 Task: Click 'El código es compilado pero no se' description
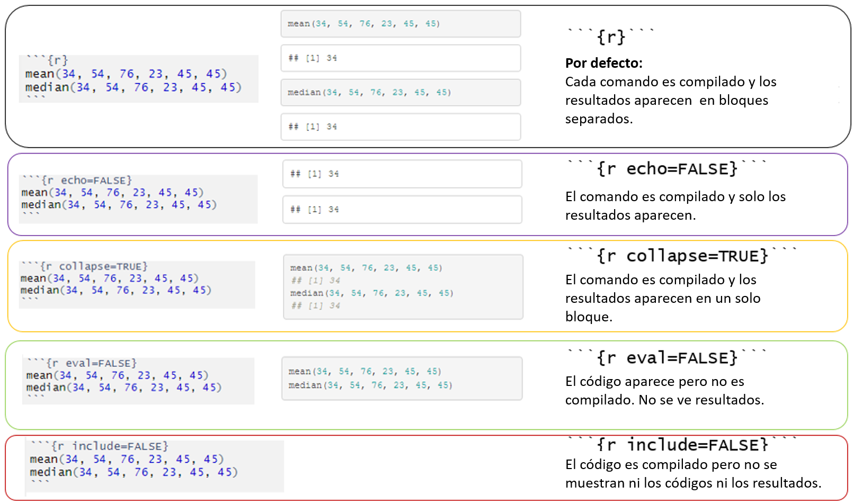pyautogui.click(x=671, y=465)
